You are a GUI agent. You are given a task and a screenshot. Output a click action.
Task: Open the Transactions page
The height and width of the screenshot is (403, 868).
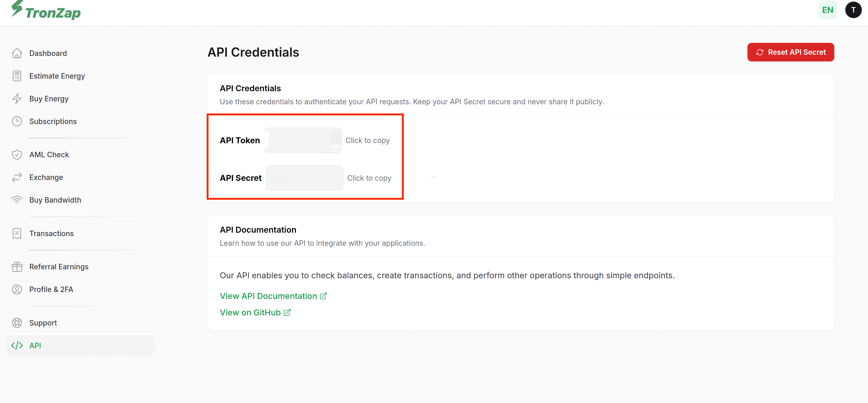[51, 233]
